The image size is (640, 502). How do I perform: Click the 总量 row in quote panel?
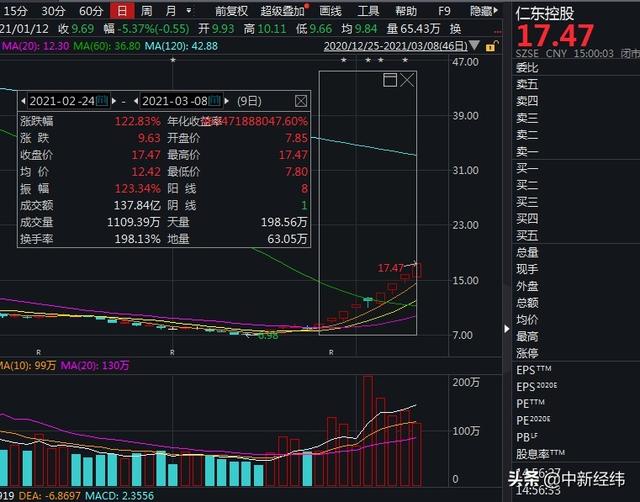click(576, 252)
